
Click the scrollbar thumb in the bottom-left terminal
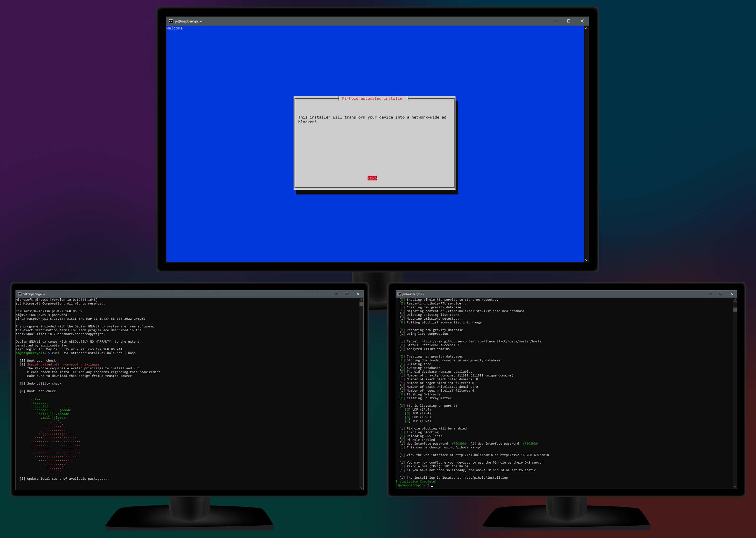click(x=361, y=303)
